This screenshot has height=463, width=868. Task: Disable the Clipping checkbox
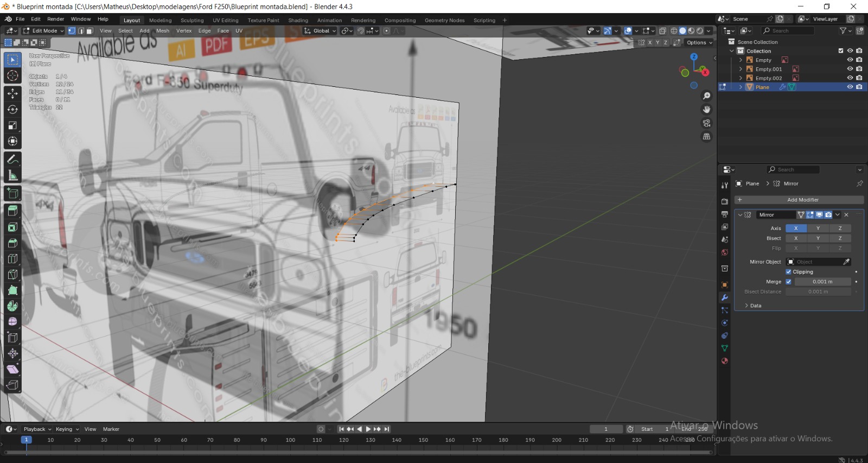(788, 272)
